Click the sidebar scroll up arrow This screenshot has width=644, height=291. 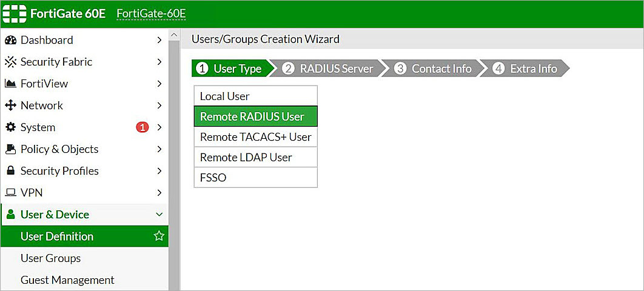(x=174, y=36)
